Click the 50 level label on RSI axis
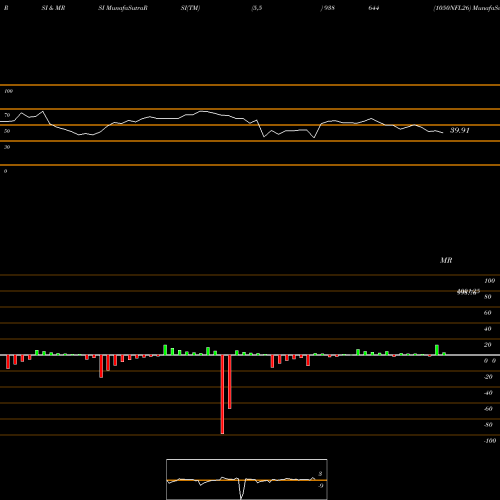The height and width of the screenshot is (500, 500). pyautogui.click(x=7, y=131)
